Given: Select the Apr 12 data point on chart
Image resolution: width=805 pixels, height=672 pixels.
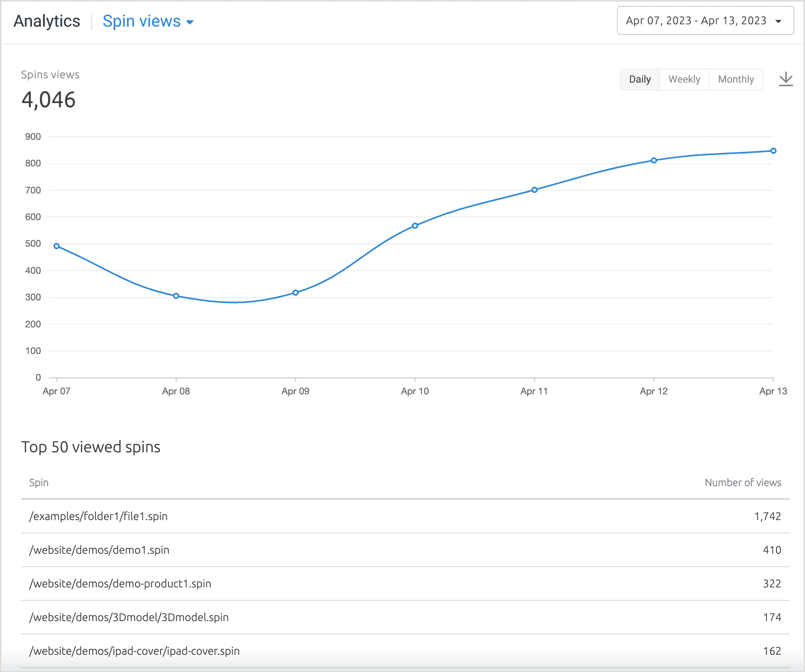Looking at the screenshot, I should click(x=654, y=160).
